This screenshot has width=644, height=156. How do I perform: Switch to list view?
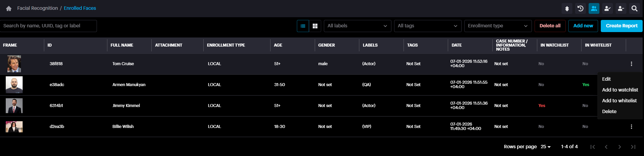coord(303,26)
